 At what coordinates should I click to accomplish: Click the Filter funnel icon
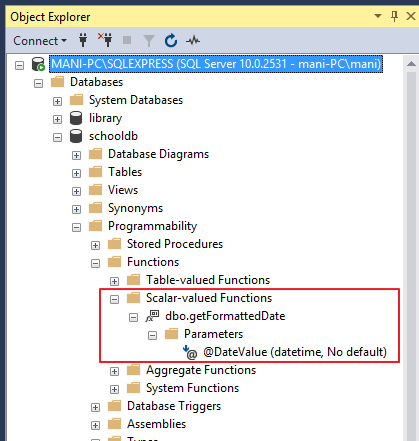point(149,41)
